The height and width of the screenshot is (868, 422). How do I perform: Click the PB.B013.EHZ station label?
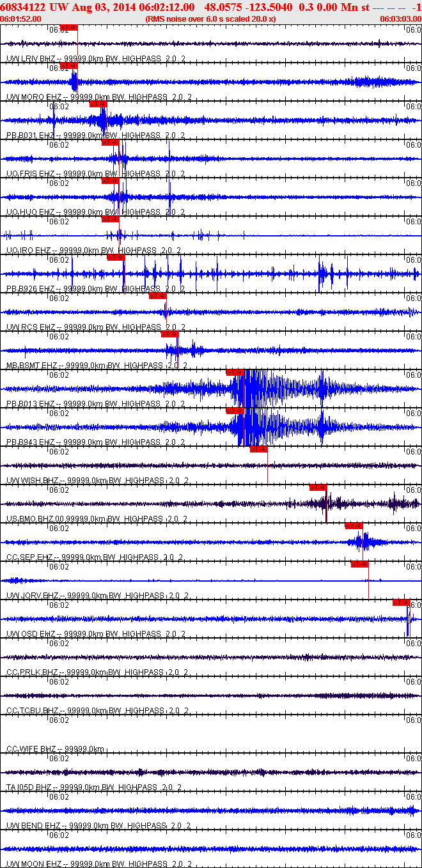[x=31, y=404]
